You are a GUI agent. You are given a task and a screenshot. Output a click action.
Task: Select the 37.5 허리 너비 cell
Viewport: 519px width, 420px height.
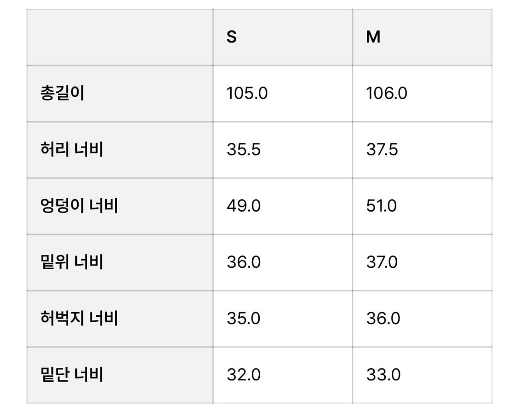pyautogui.click(x=382, y=150)
